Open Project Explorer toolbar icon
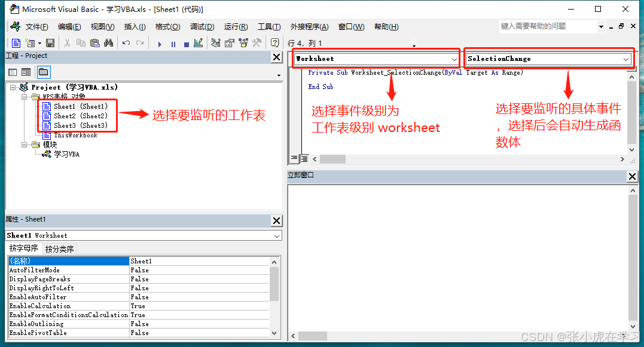The height and width of the screenshot is (347, 644). (x=216, y=43)
